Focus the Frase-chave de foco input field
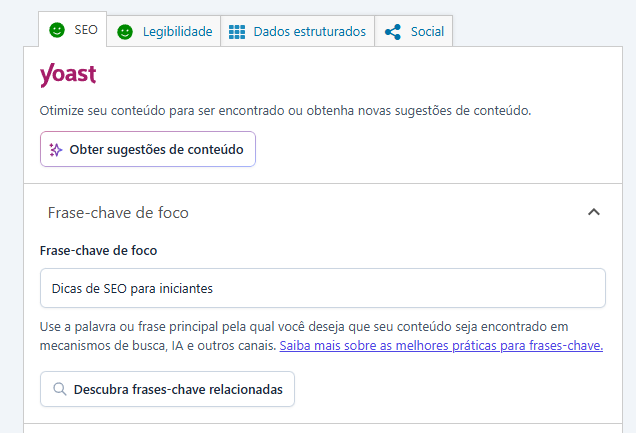This screenshot has height=433, width=636. point(323,288)
